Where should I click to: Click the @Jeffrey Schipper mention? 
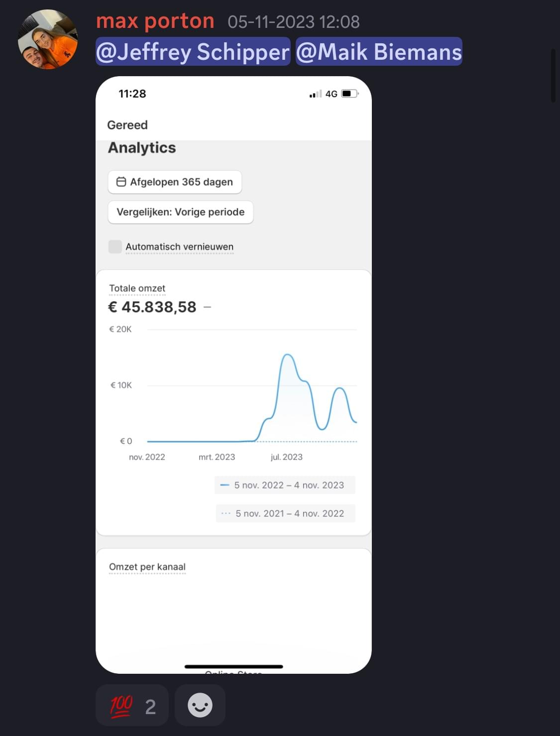(193, 52)
